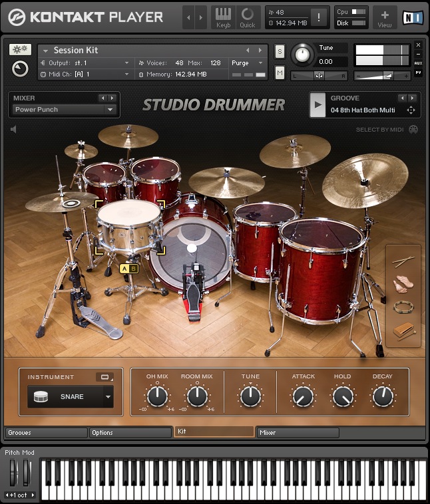Switch to the Kit tab

tap(214, 432)
